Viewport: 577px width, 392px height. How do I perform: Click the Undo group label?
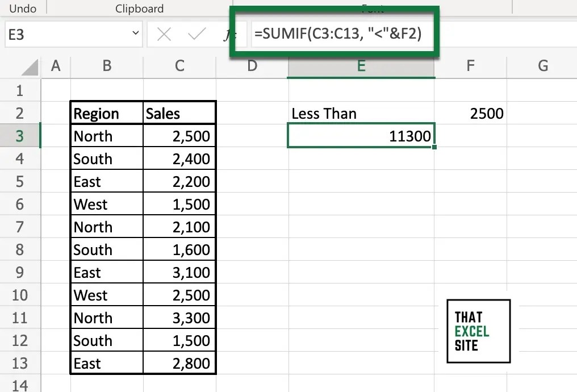tap(21, 8)
